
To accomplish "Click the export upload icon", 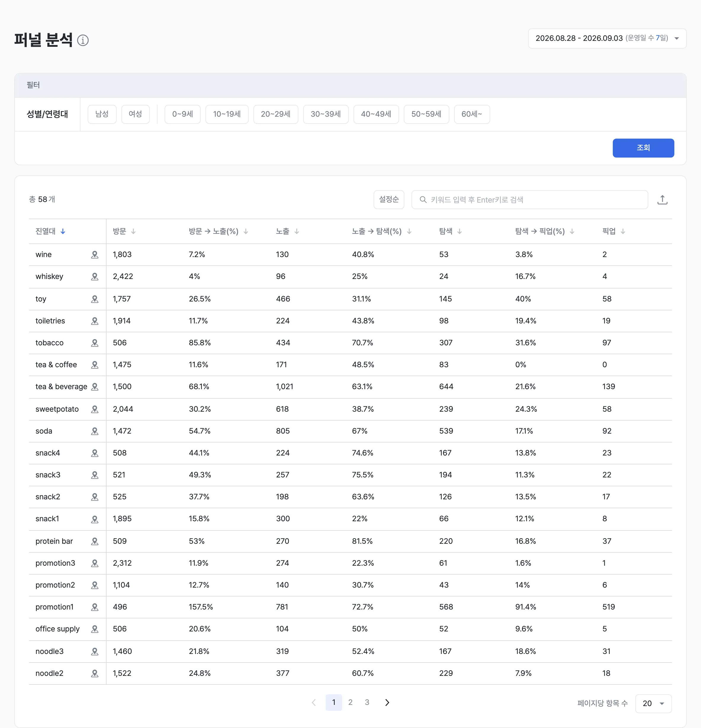I will tap(662, 200).
